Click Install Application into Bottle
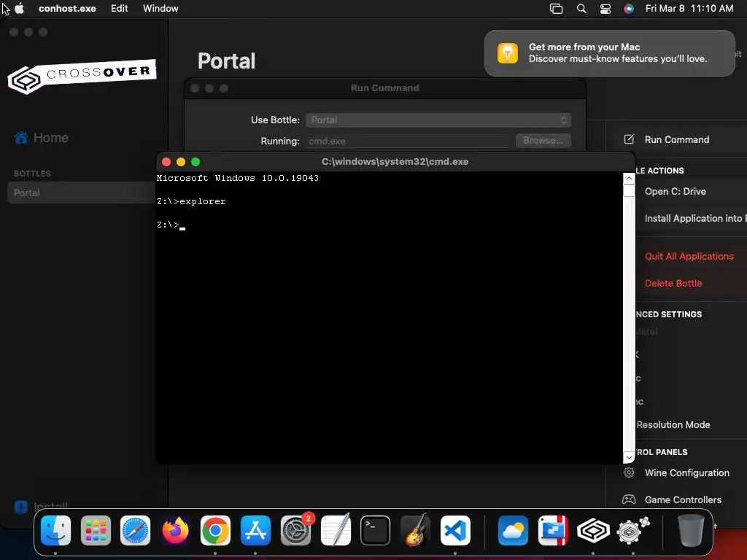The height and width of the screenshot is (560, 747). 695,218
